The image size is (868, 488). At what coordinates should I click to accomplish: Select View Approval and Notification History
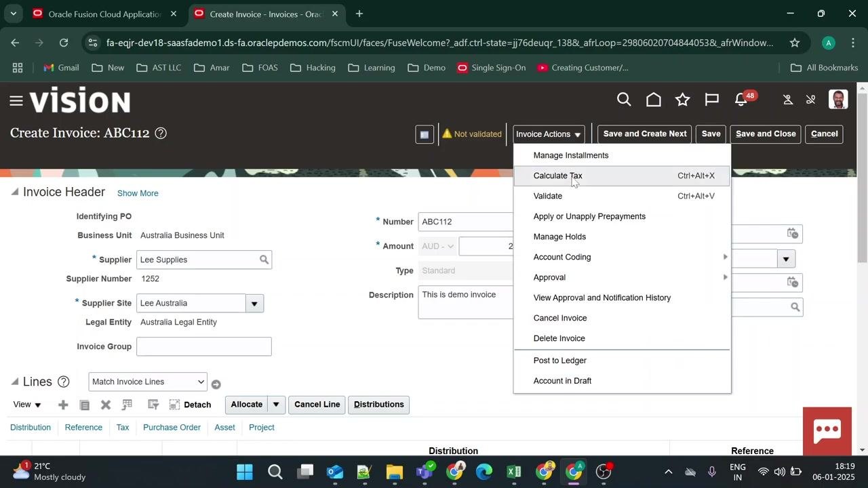(x=622, y=298)
